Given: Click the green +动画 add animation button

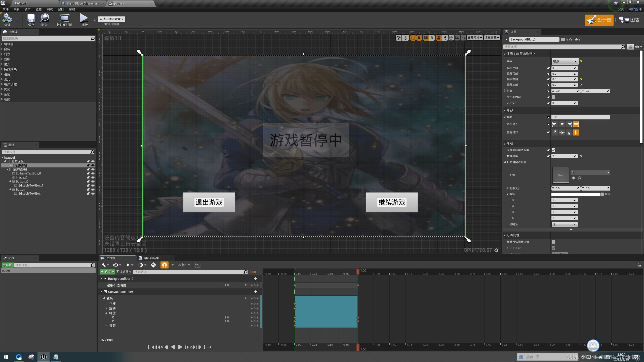Looking at the screenshot, I should click(x=8, y=265).
